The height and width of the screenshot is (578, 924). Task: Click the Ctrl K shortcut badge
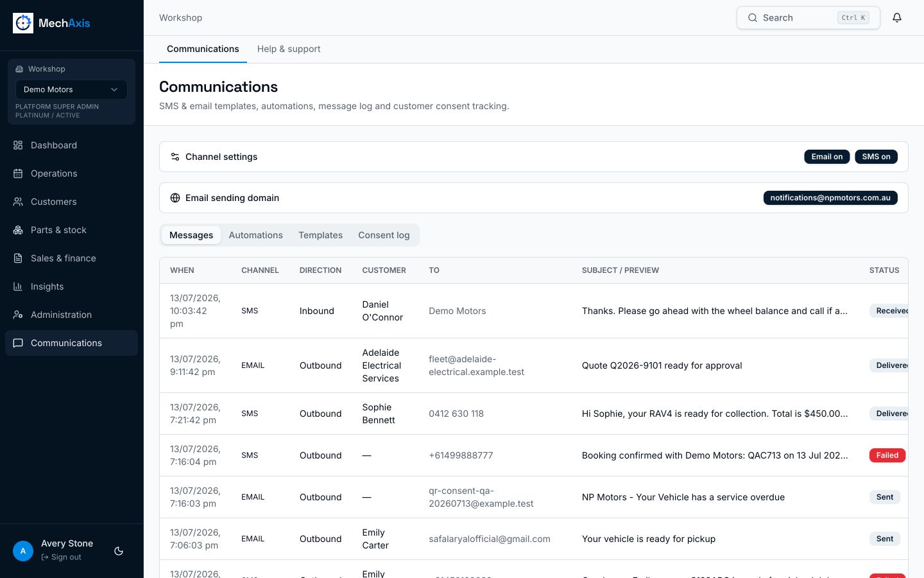853,18
